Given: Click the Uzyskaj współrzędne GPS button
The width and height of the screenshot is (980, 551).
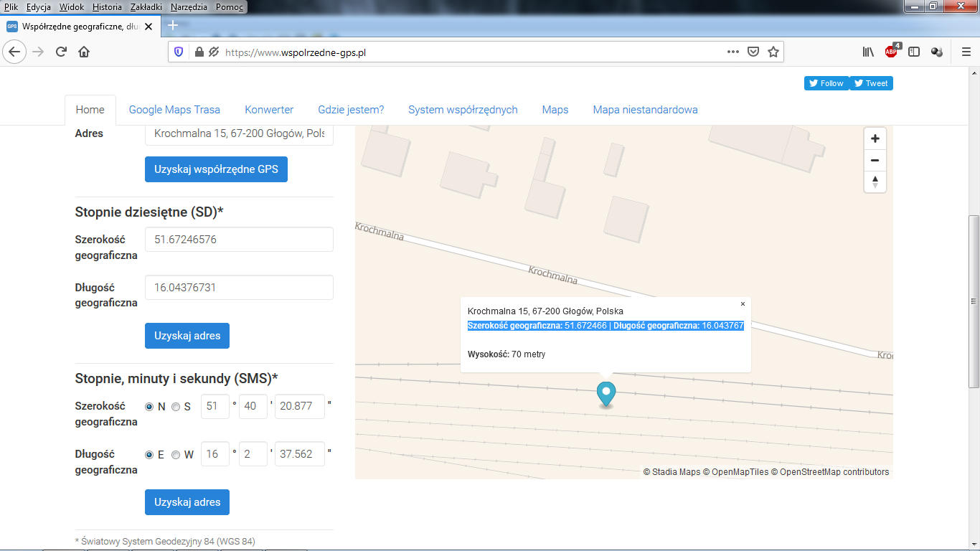Looking at the screenshot, I should [216, 169].
